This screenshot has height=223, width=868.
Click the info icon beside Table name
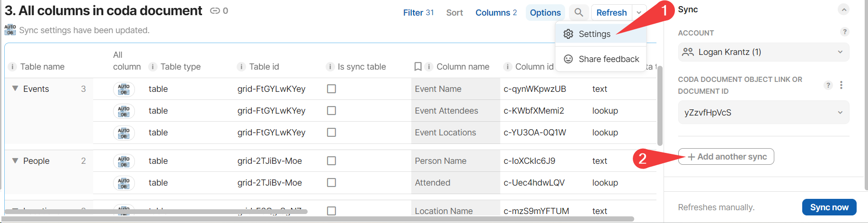[x=12, y=67]
